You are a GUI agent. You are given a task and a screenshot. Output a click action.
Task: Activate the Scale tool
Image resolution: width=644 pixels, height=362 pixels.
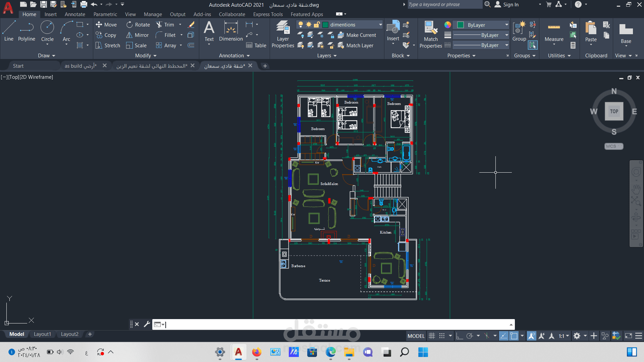pyautogui.click(x=136, y=45)
